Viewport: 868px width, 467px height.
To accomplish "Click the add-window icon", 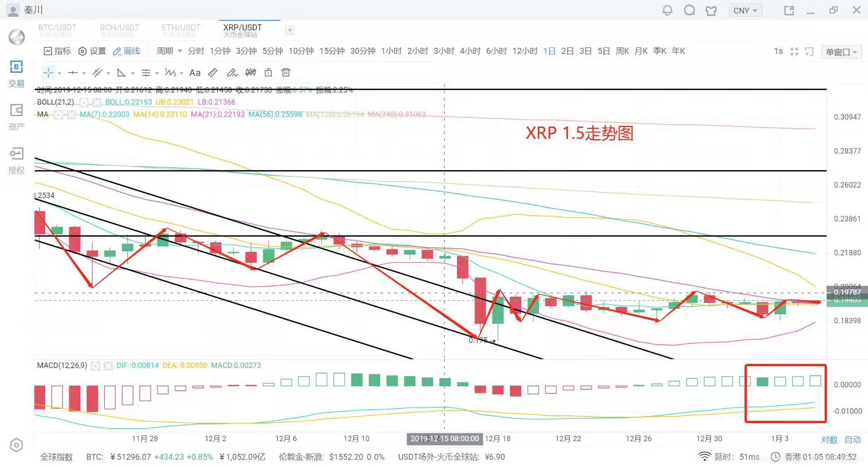I will click(x=809, y=52).
